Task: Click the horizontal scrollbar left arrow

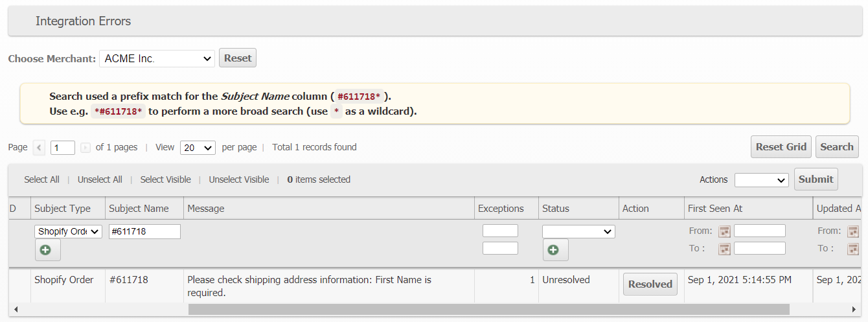Action: [16, 310]
